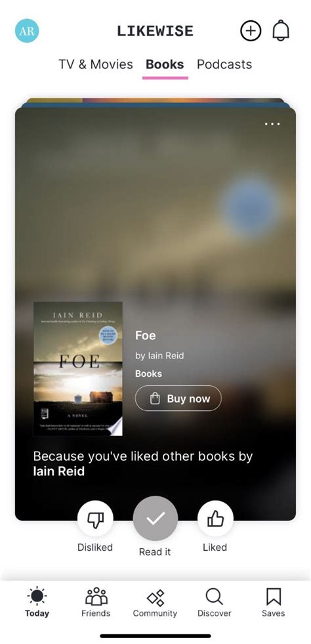Open notifications bell icon
The height and width of the screenshot is (644, 311).
click(281, 31)
